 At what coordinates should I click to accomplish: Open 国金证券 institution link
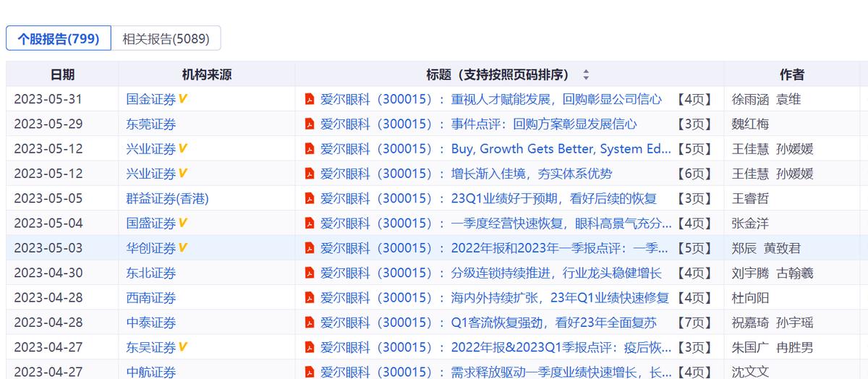(x=151, y=99)
